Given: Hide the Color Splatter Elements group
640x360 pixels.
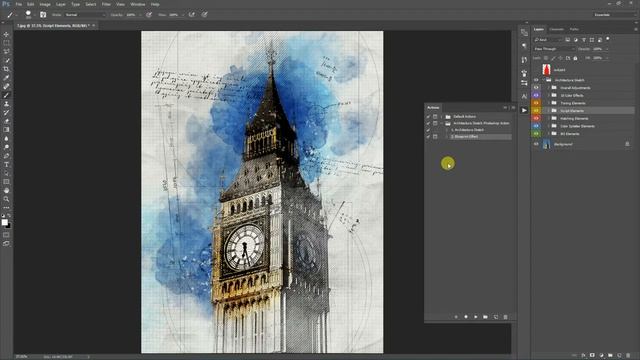Looking at the screenshot, I should pyautogui.click(x=536, y=126).
